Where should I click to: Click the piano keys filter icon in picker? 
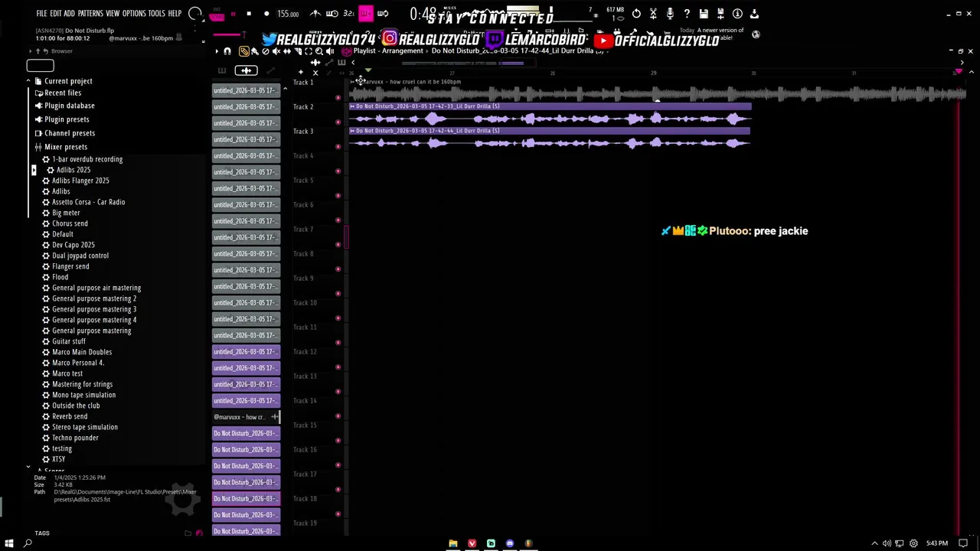[222, 70]
